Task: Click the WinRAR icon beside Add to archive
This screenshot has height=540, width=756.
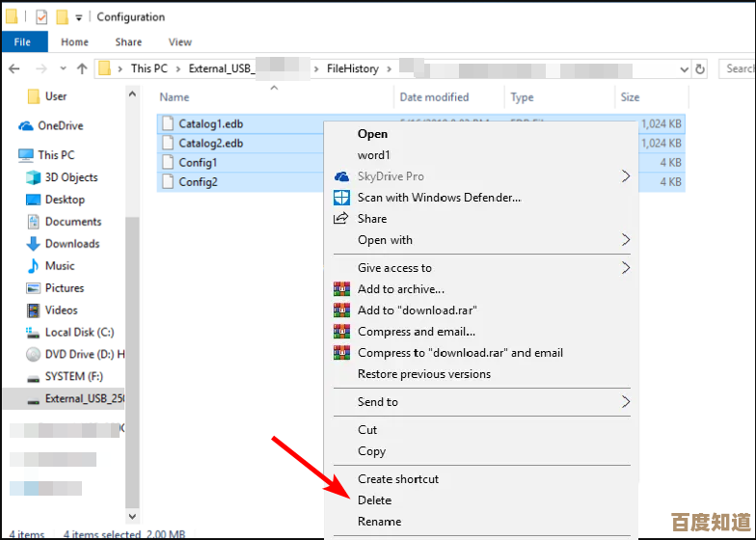Action: (341, 289)
